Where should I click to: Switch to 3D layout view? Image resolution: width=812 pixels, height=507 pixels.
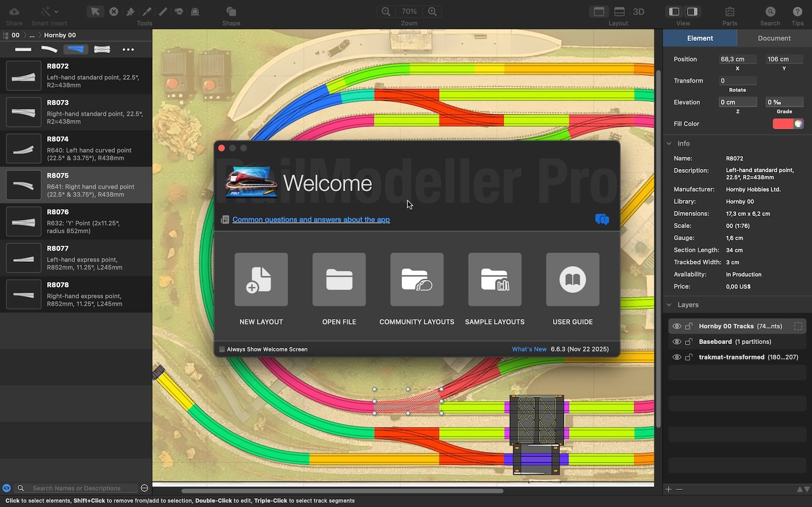click(x=639, y=12)
